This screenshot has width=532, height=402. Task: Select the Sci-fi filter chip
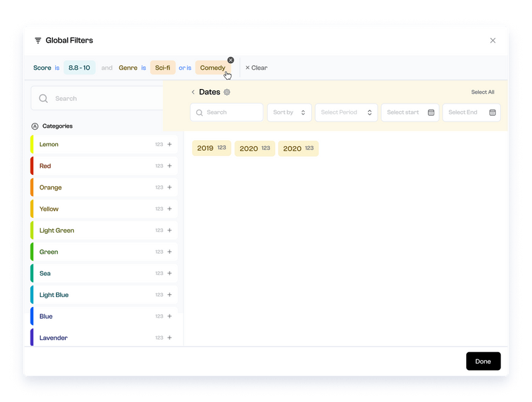tap(163, 67)
